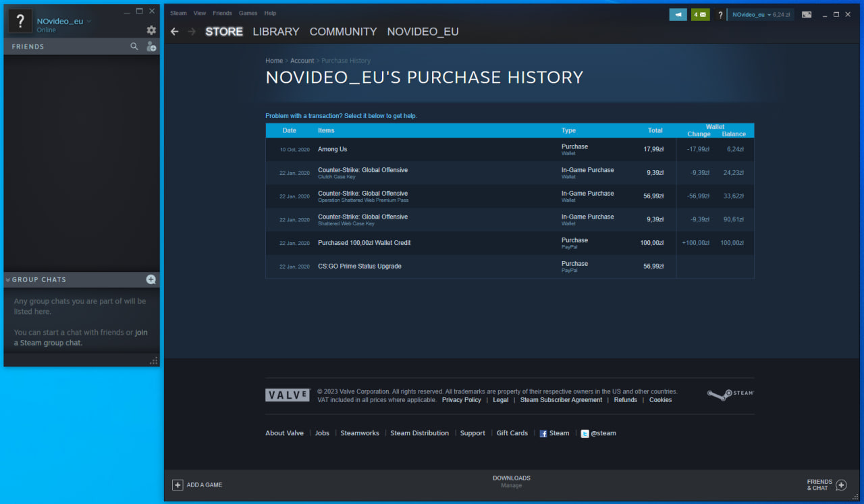Open the Help menu
864x504 pixels.
pyautogui.click(x=270, y=13)
